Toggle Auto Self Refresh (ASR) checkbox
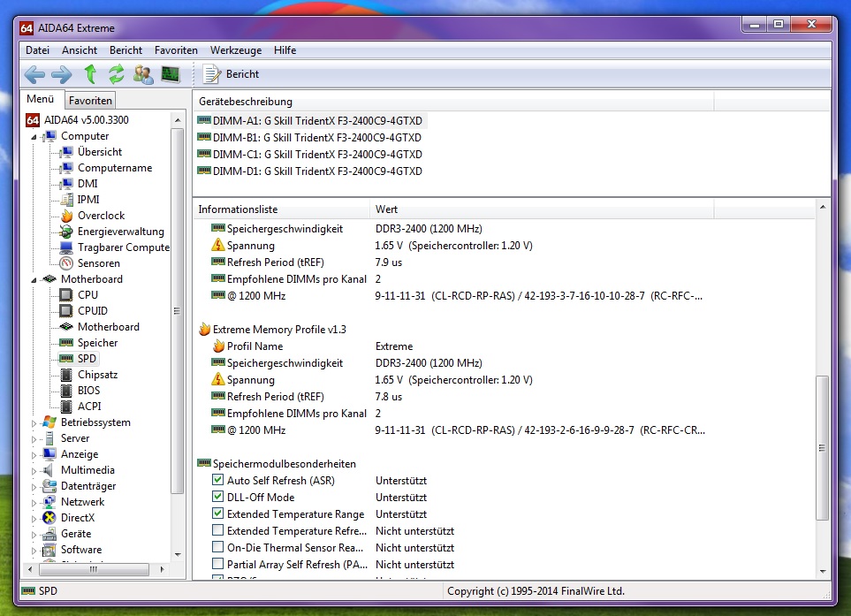This screenshot has height=616, width=851. [x=217, y=480]
